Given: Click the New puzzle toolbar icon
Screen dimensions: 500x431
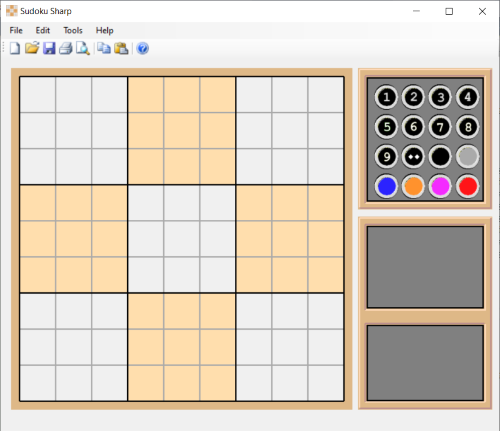Looking at the screenshot, I should click(x=15, y=48).
